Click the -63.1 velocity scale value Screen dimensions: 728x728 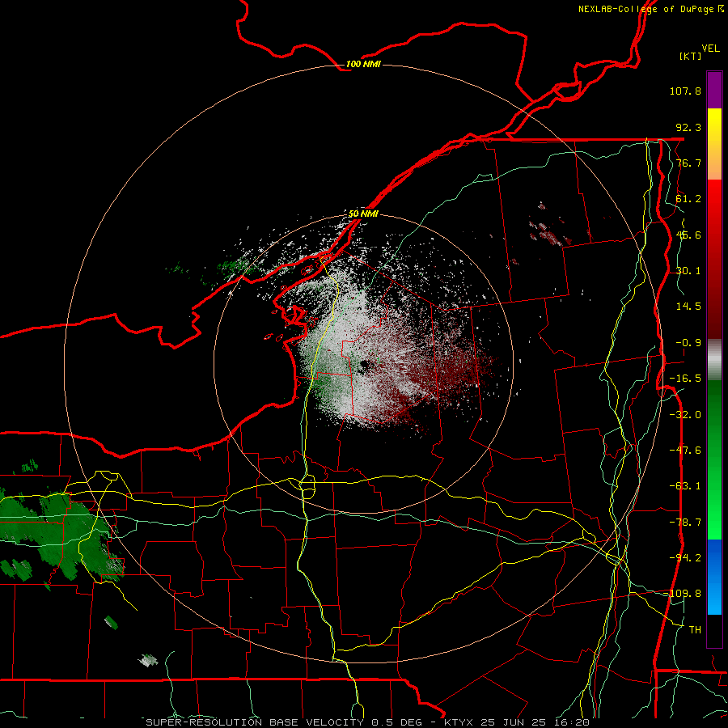point(685,486)
